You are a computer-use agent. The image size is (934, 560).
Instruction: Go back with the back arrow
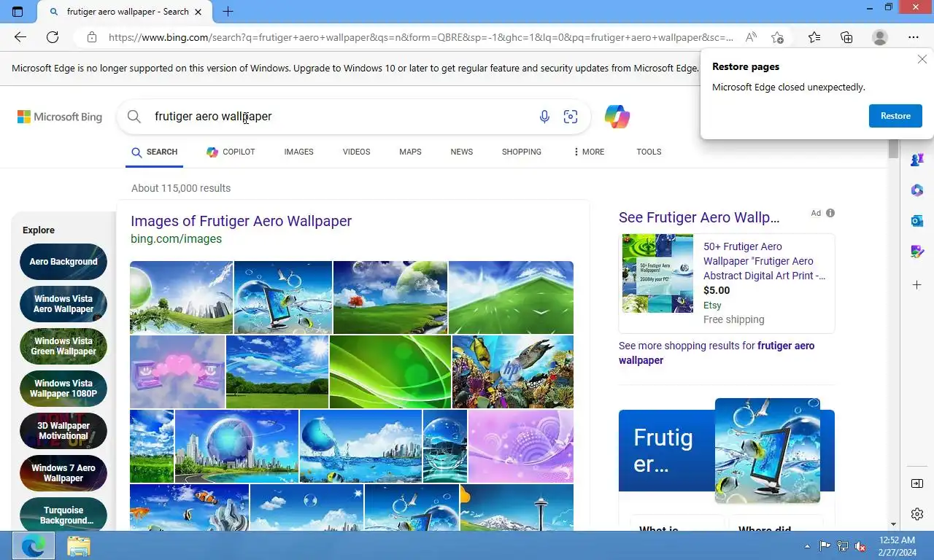pos(20,37)
